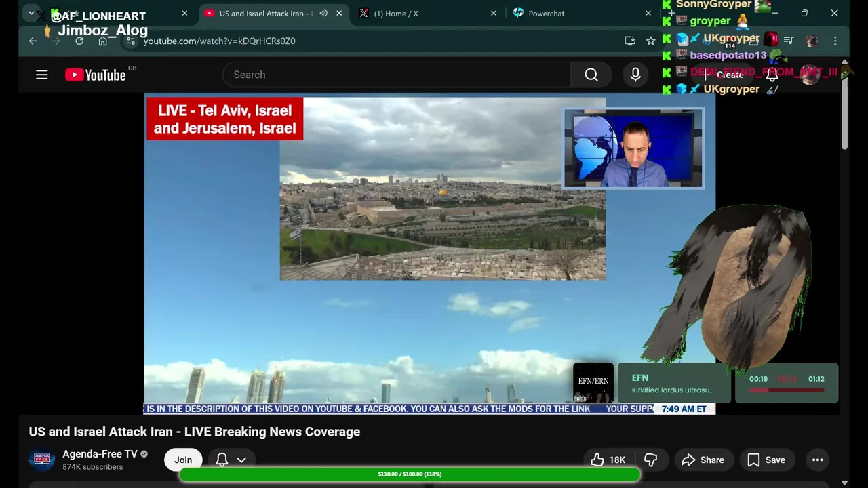Go to the YouTube home logo
The width and height of the screenshot is (868, 488).
pos(96,75)
